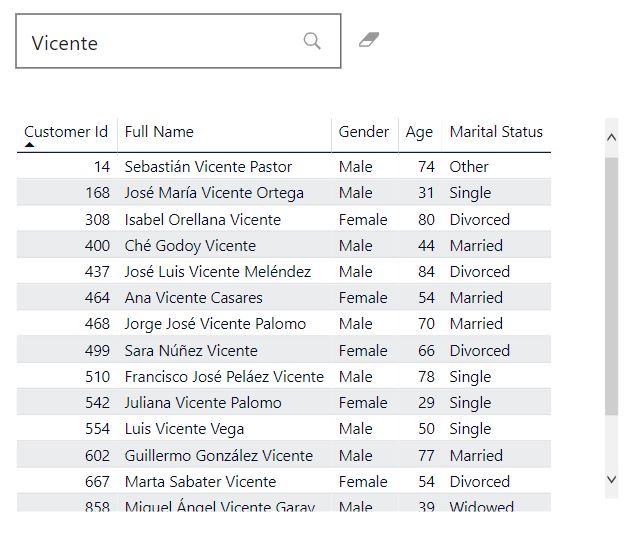
Task: Clear the search with the eraser icon
Action: pyautogui.click(x=369, y=40)
